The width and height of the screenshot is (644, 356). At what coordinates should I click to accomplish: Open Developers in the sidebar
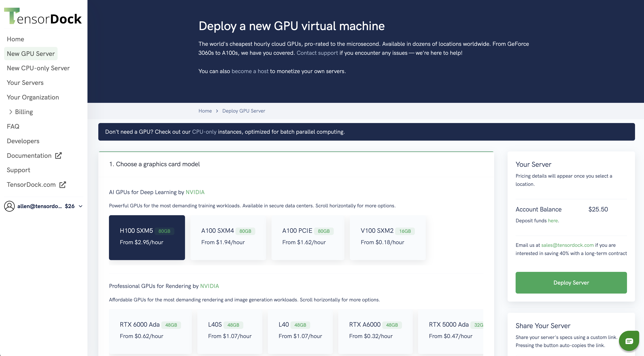23,141
